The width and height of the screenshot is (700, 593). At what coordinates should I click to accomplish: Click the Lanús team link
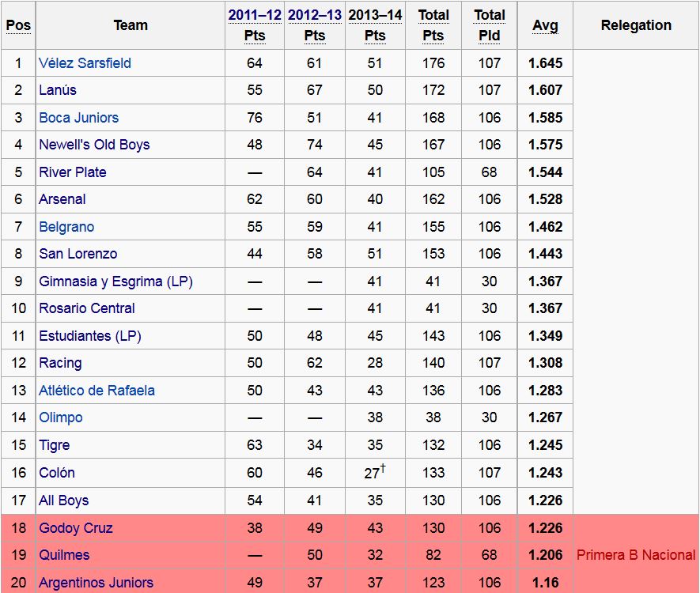(x=58, y=90)
